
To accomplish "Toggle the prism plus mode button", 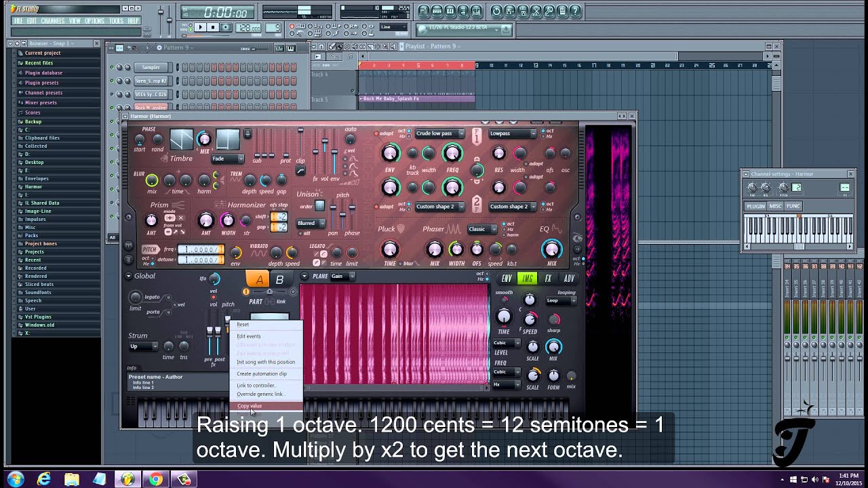I will pyautogui.click(x=170, y=218).
